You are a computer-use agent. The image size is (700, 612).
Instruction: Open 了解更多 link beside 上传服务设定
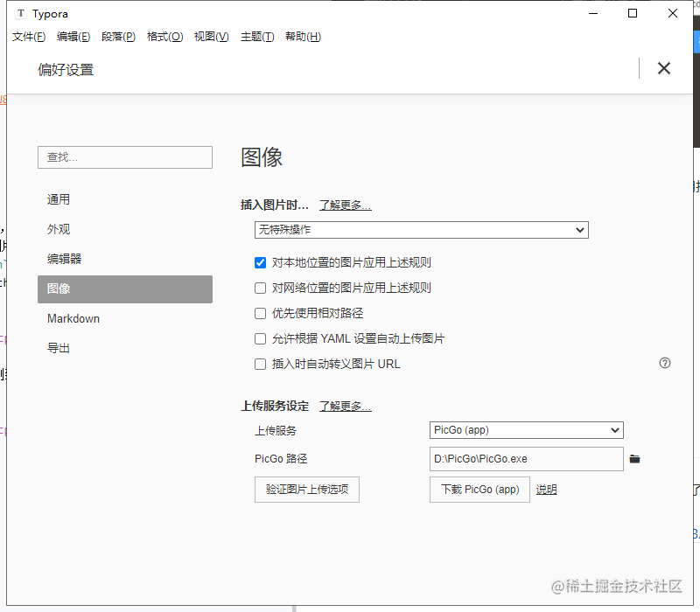point(345,407)
